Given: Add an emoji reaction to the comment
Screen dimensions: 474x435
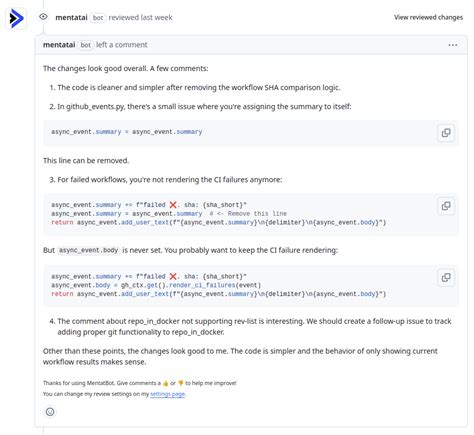Looking at the screenshot, I should pos(50,412).
